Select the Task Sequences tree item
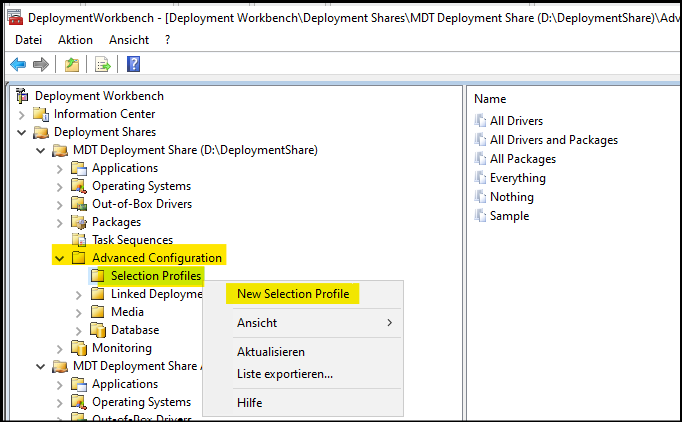The height and width of the screenshot is (422, 682). click(x=132, y=240)
